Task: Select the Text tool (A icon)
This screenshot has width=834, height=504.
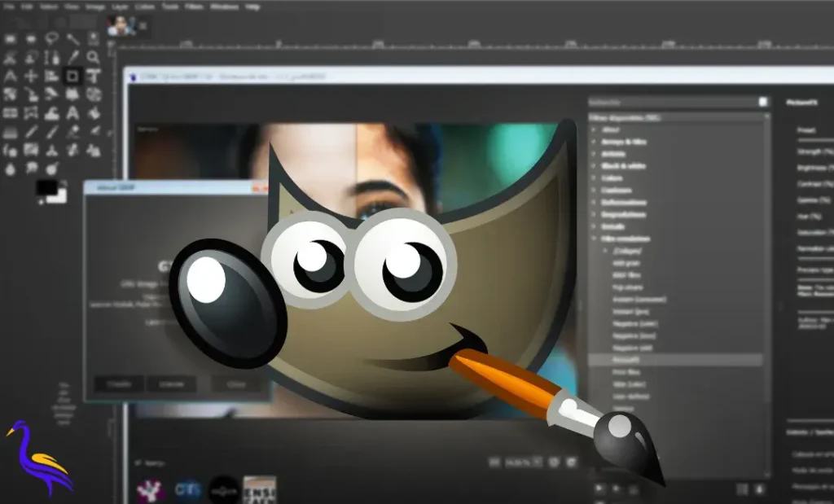Action: [72, 113]
